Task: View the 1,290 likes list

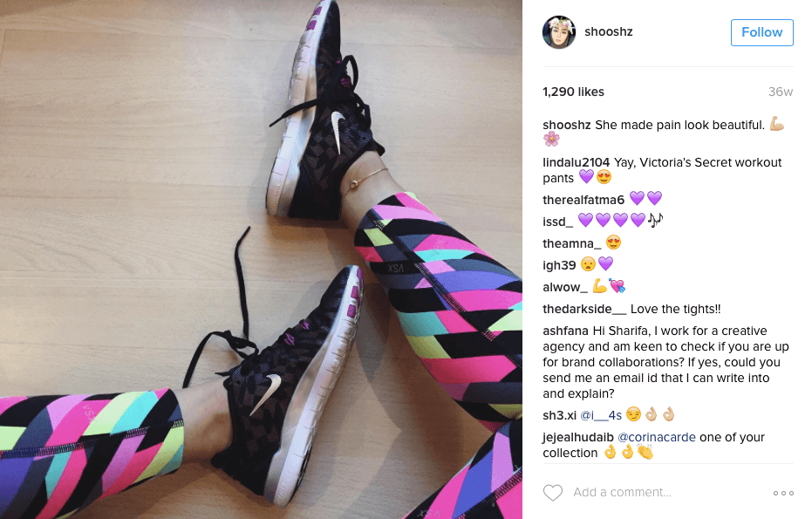Action: click(x=573, y=92)
